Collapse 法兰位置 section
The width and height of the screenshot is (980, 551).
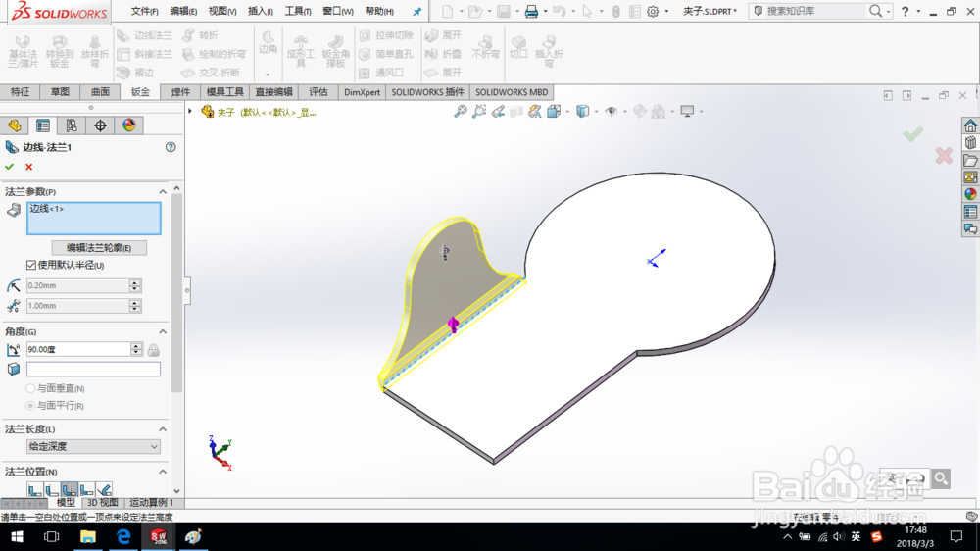[163, 473]
